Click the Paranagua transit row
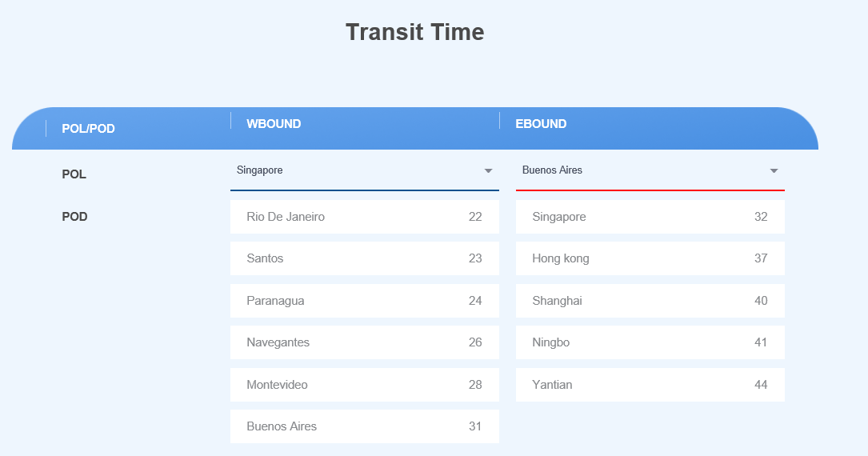This screenshot has width=868, height=456. click(x=364, y=301)
